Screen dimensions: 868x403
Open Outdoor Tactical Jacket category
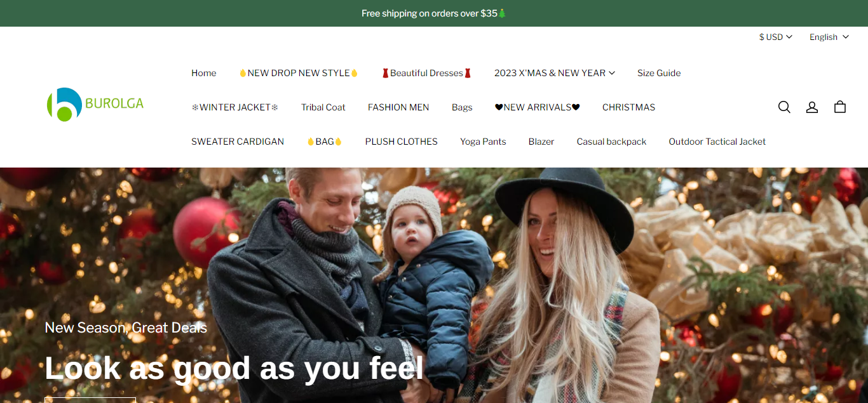click(717, 142)
